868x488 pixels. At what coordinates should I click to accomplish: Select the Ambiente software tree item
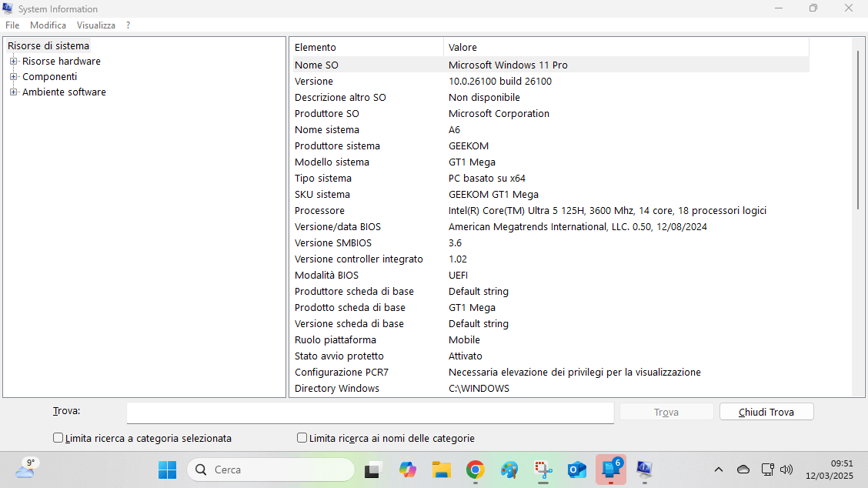click(64, 92)
